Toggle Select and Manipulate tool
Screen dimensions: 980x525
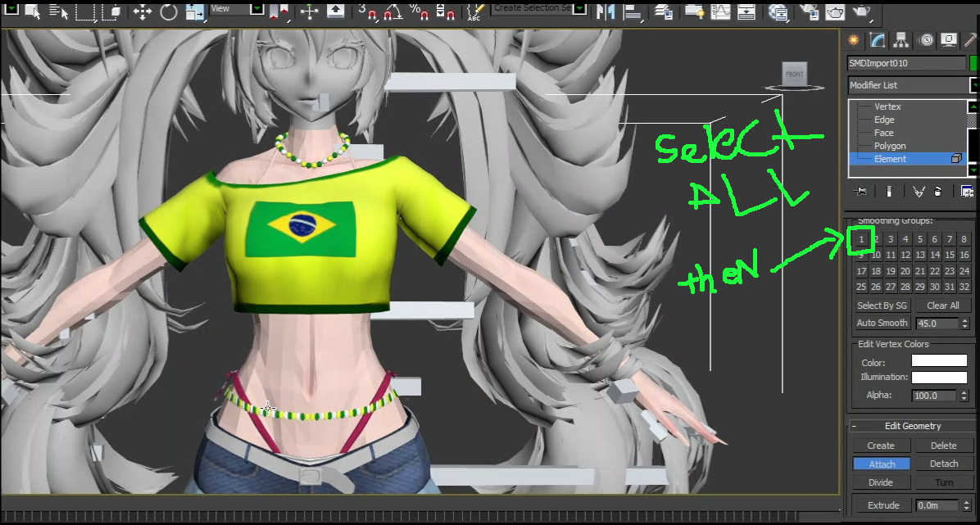click(x=309, y=11)
